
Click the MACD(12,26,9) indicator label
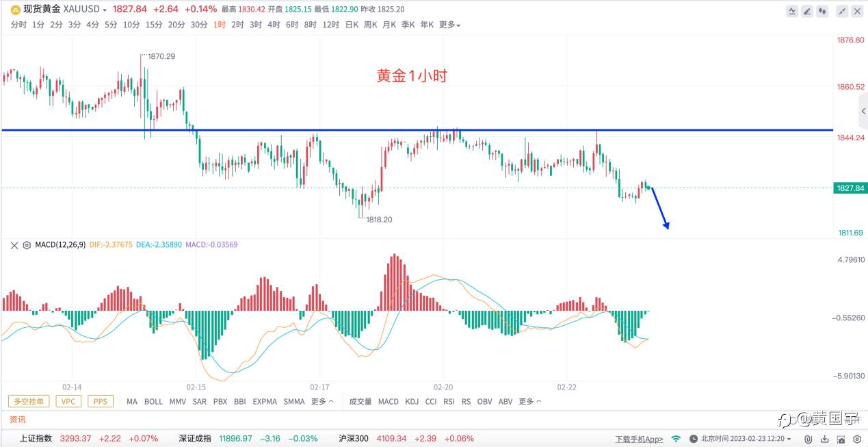pos(60,244)
